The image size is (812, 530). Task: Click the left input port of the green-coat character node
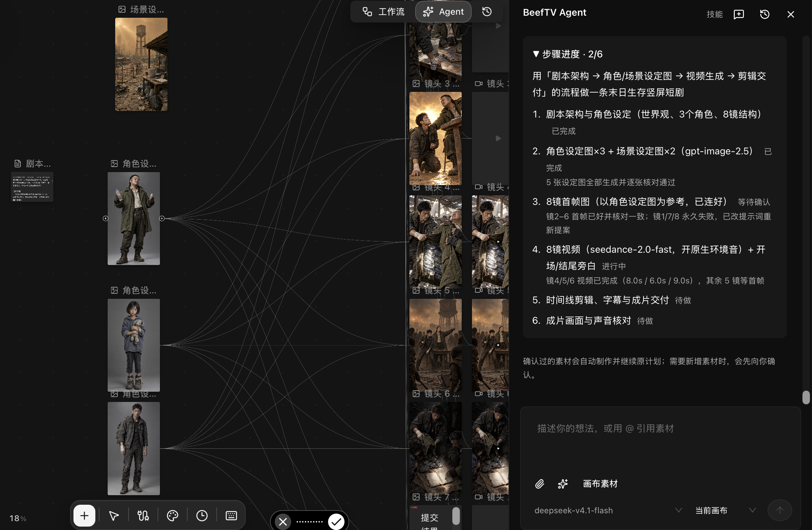pos(106,218)
